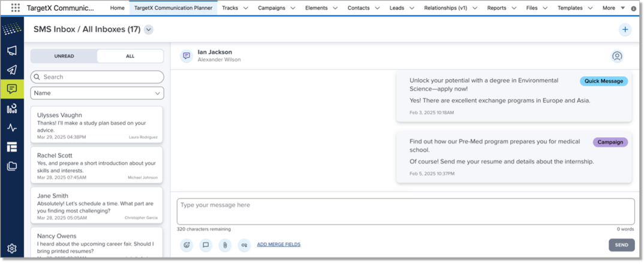Click the Quick Message badge
This screenshot has width=644, height=264.
604,81
